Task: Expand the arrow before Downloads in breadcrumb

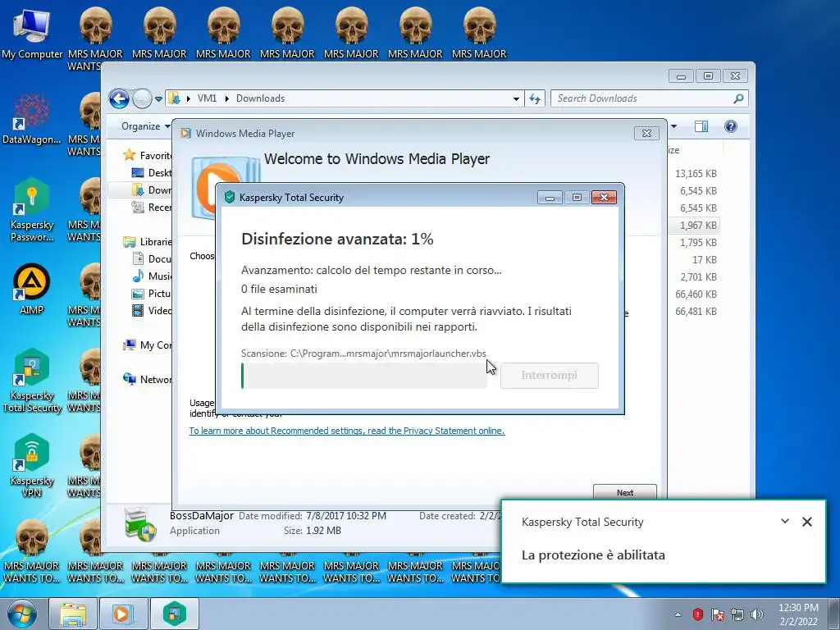Action: pos(227,98)
